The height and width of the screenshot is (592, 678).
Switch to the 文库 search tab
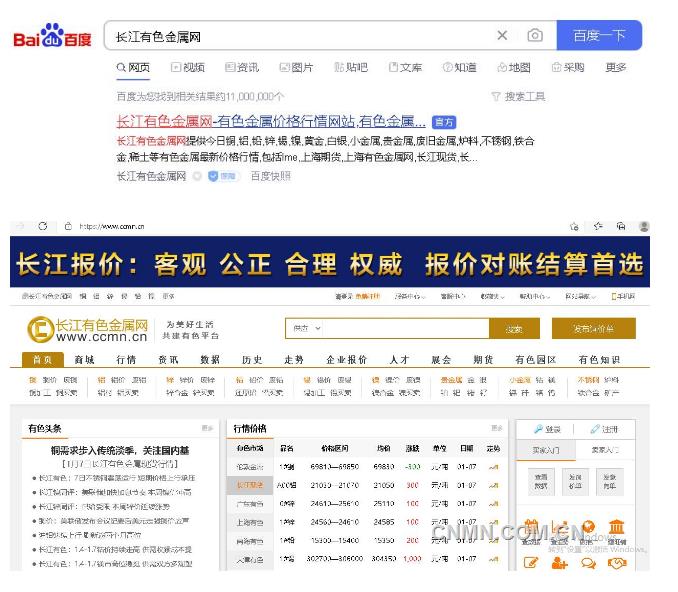coord(405,67)
